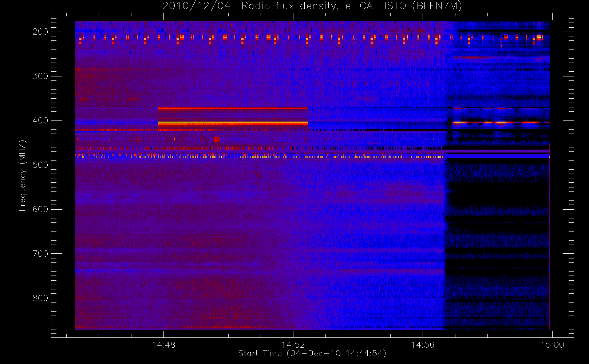Image resolution: width=589 pixels, height=364 pixels.
Task: Click the 400 frequency tick label
Action: point(40,120)
